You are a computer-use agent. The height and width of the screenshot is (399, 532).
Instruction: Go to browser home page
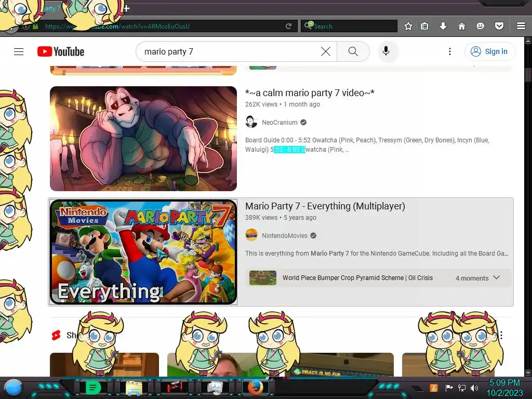pyautogui.click(x=462, y=26)
